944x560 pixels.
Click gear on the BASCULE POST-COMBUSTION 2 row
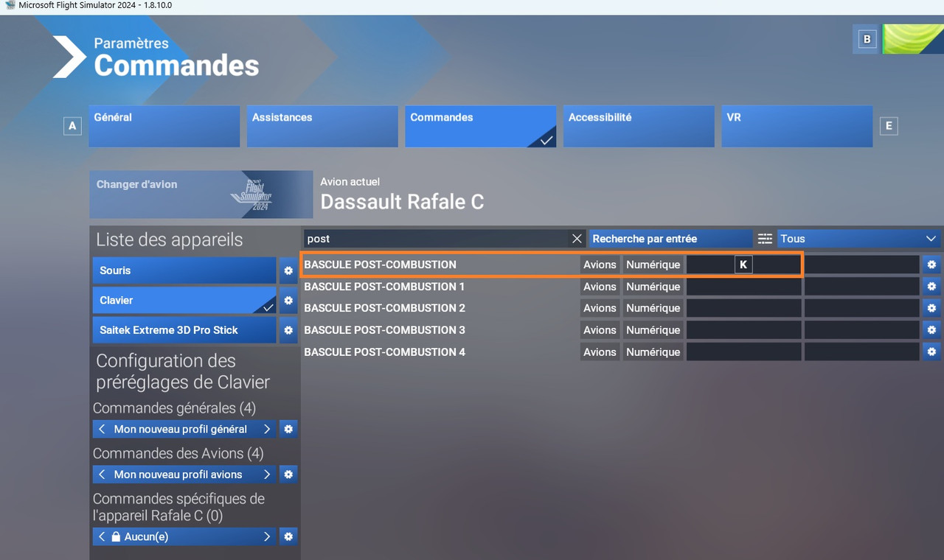931,308
